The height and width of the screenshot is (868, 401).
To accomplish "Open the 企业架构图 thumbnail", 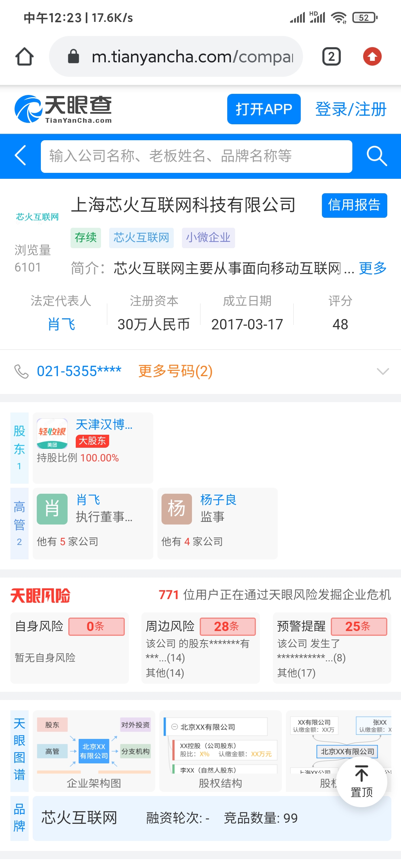I will [x=94, y=751].
